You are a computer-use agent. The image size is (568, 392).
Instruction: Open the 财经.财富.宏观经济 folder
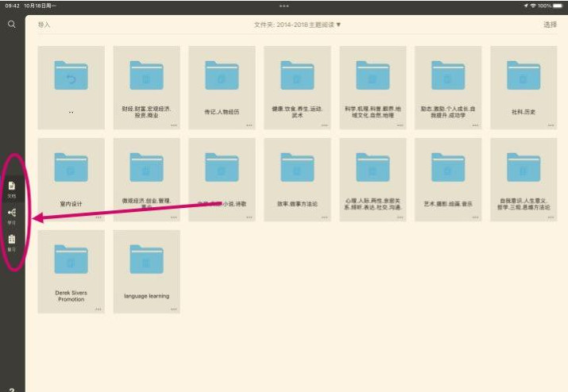tap(146, 87)
